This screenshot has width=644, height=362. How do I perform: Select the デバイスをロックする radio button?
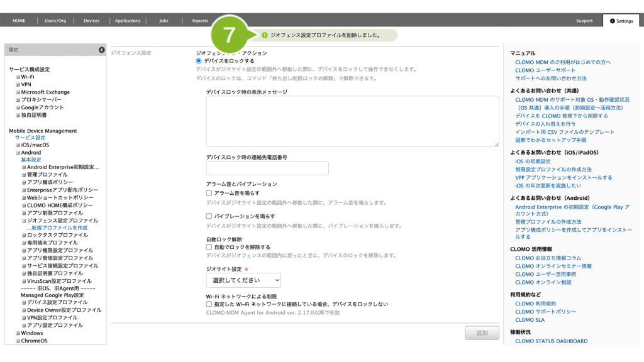(x=199, y=61)
